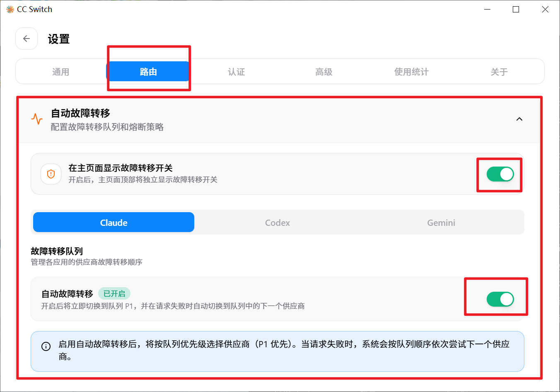Viewport: 560px width, 392px height.
Task: Click the orange shield warning icon
Action: 51,174
